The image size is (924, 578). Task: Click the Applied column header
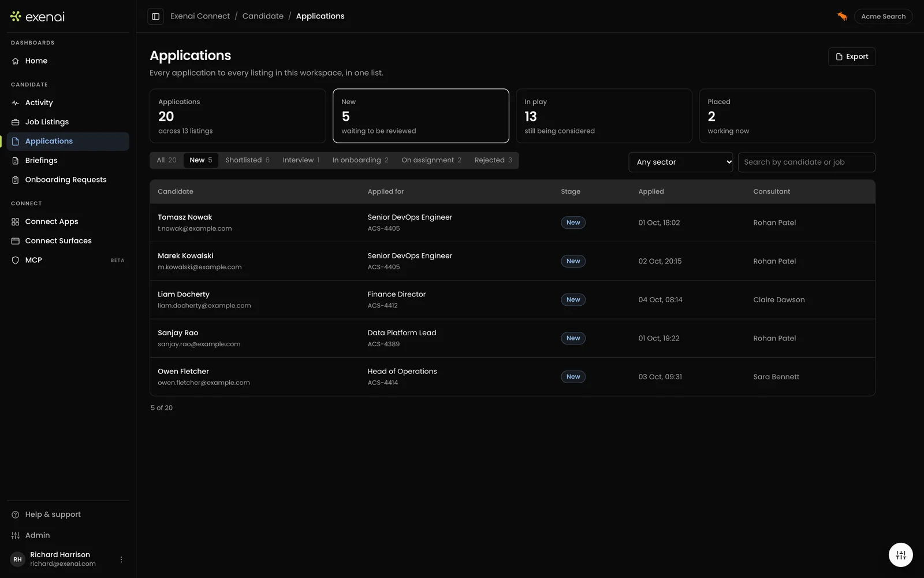click(651, 191)
